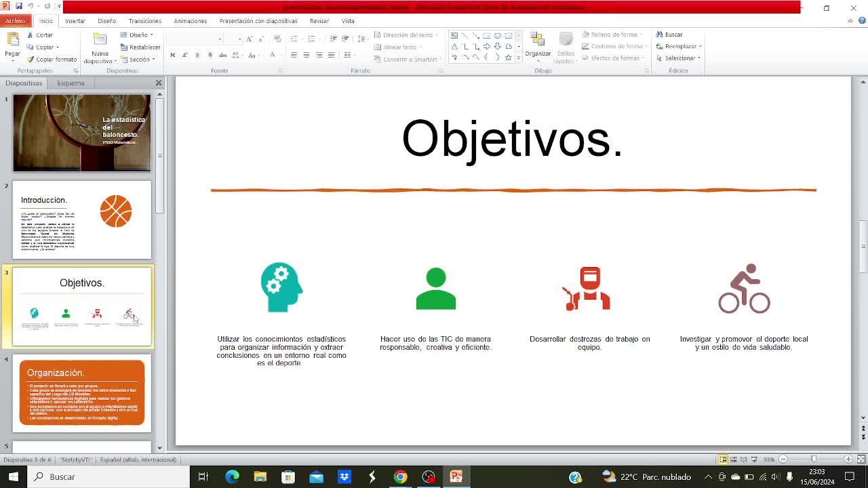
Task: Click Restablecer to reset the slide
Action: coord(140,47)
